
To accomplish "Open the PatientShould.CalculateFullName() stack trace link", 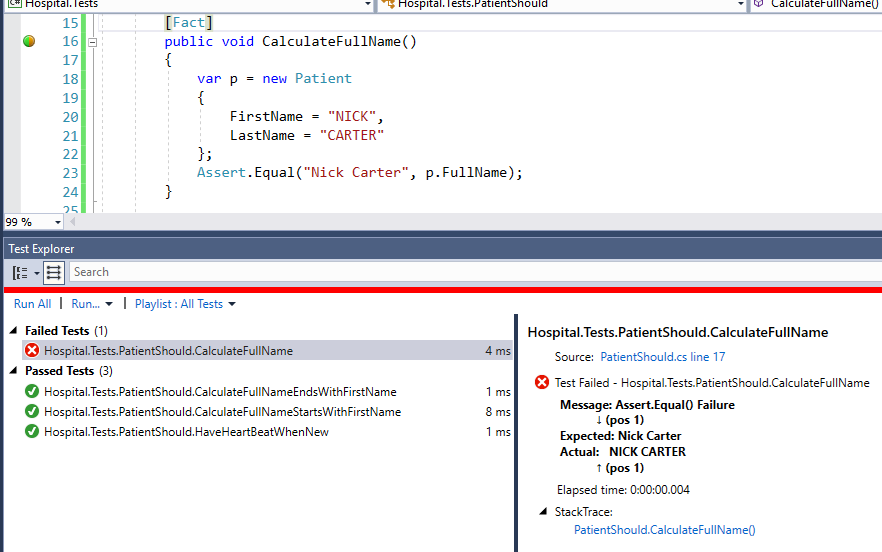I will coord(664,529).
